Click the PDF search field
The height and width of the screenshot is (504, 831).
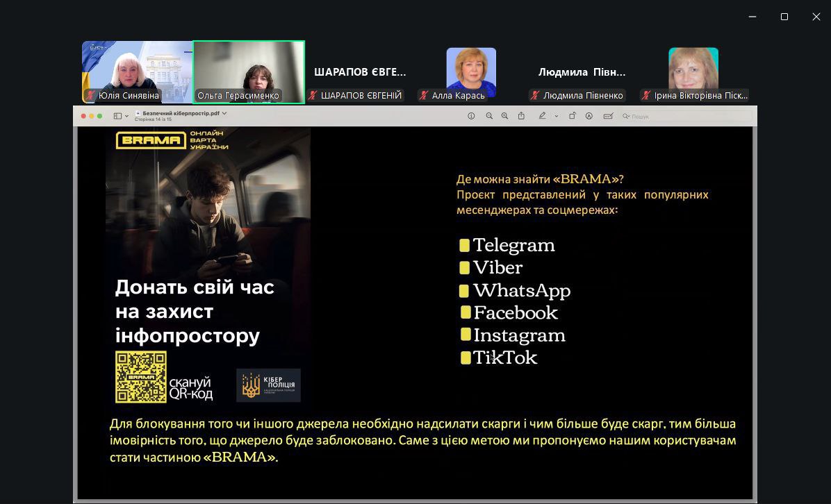coord(646,116)
